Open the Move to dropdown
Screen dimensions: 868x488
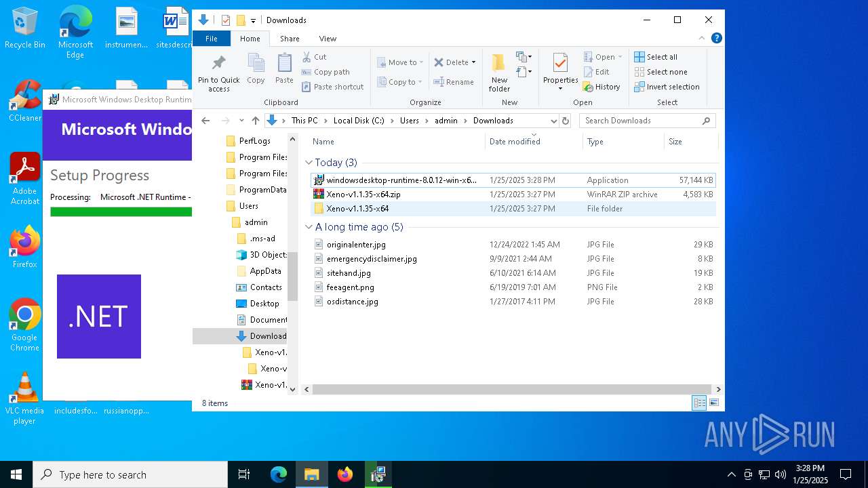(400, 62)
